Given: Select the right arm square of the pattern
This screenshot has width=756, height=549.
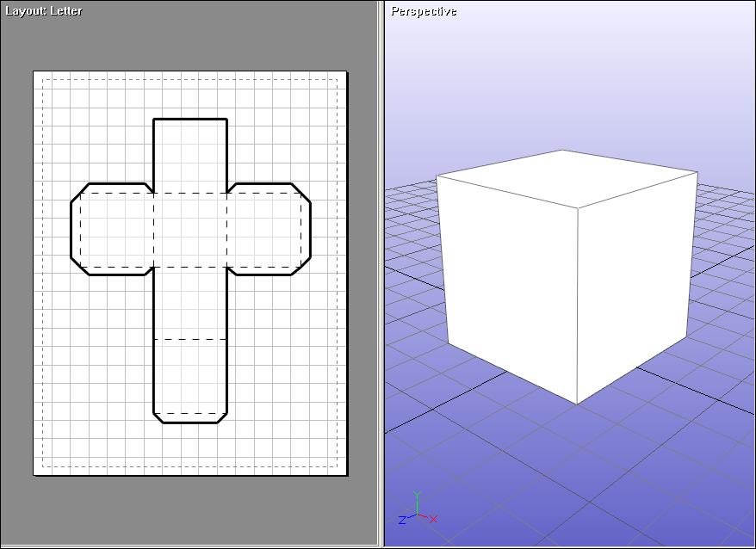Looking at the screenshot, I should pos(262,230).
